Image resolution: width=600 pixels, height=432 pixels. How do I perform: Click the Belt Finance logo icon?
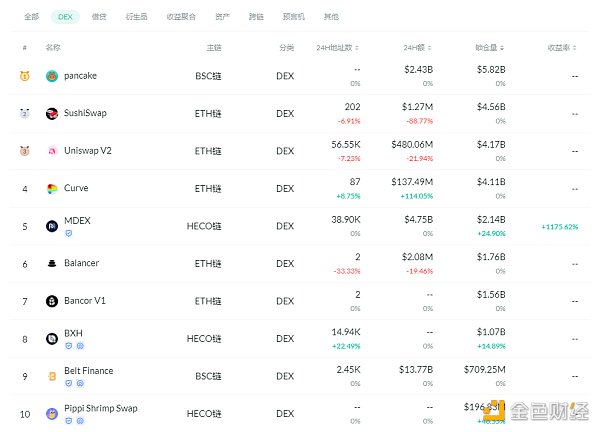(52, 376)
